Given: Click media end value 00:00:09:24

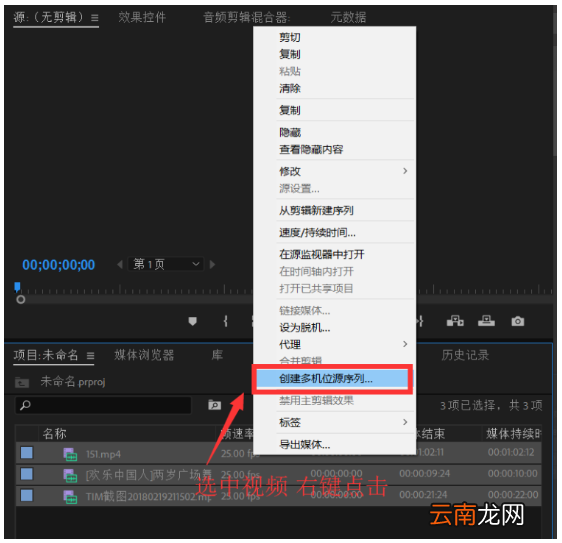Looking at the screenshot, I should click(424, 473).
